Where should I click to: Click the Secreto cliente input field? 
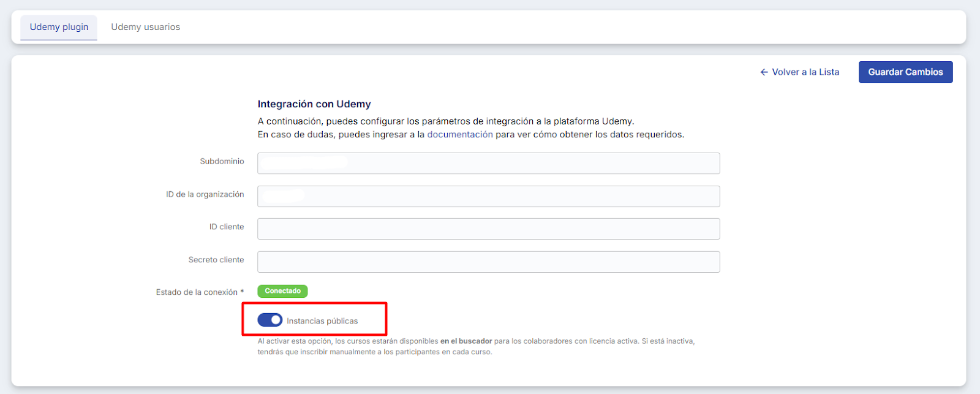(x=488, y=262)
